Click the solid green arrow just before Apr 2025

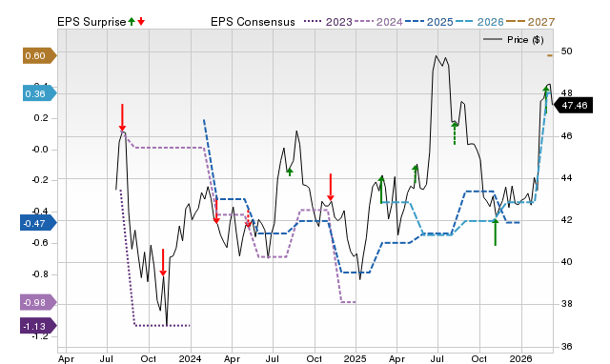381,190
